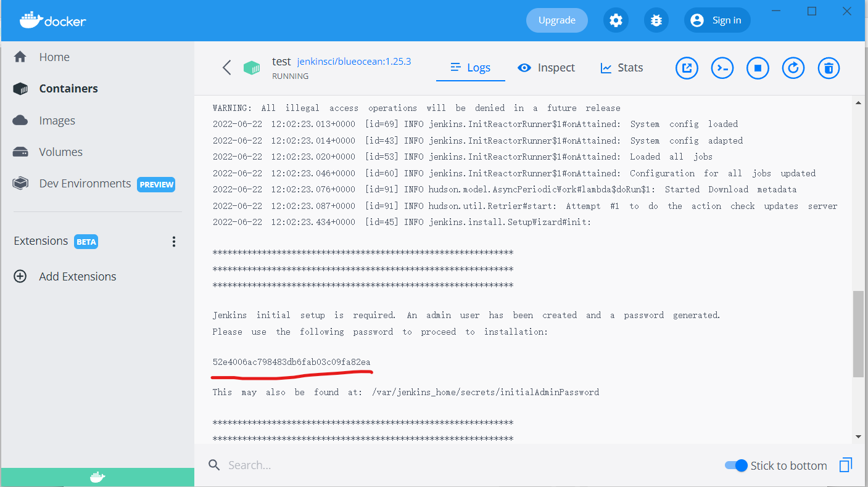Switch to the Stats tab
868x487 pixels.
click(x=622, y=68)
